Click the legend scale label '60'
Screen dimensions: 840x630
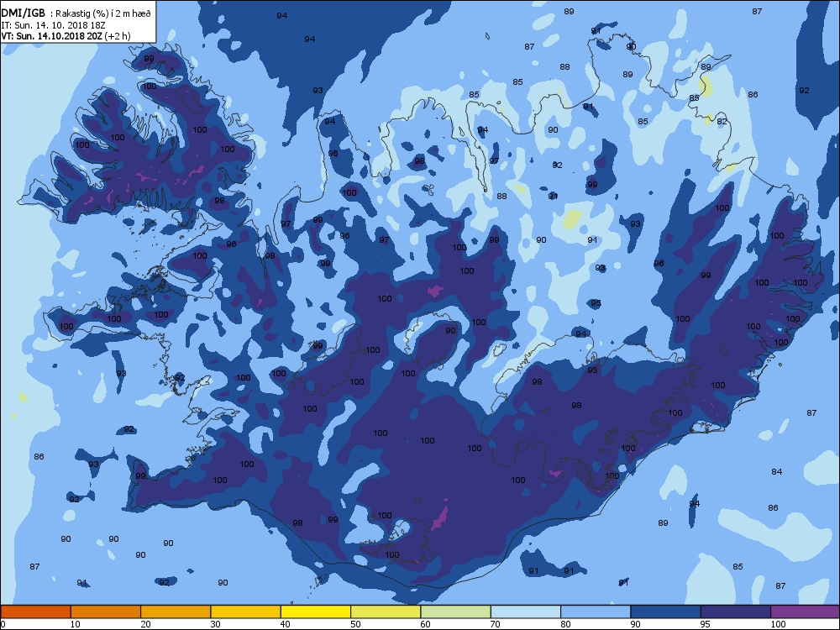pos(425,624)
